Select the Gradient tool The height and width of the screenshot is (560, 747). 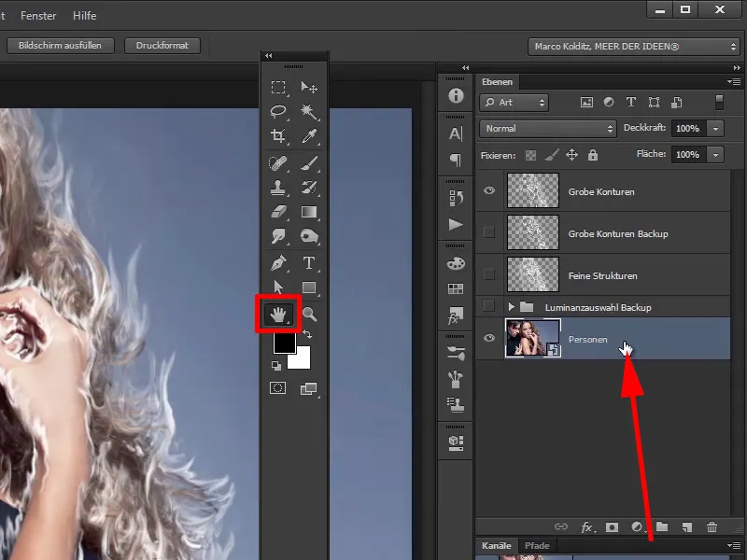309,212
